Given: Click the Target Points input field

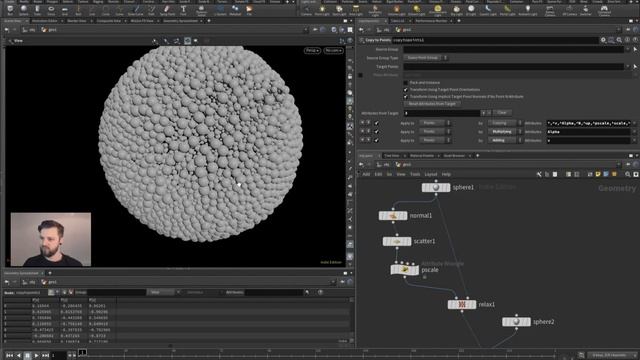Looking at the screenshot, I should (513, 66).
